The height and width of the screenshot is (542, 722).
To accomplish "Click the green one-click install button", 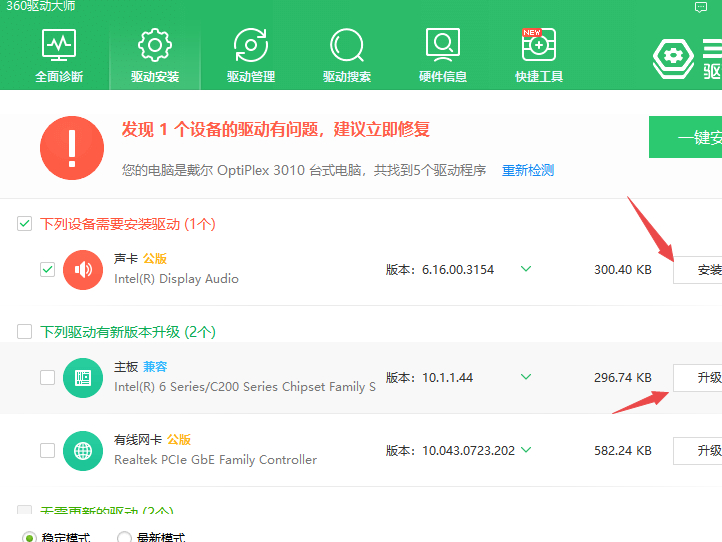I will coord(686,137).
